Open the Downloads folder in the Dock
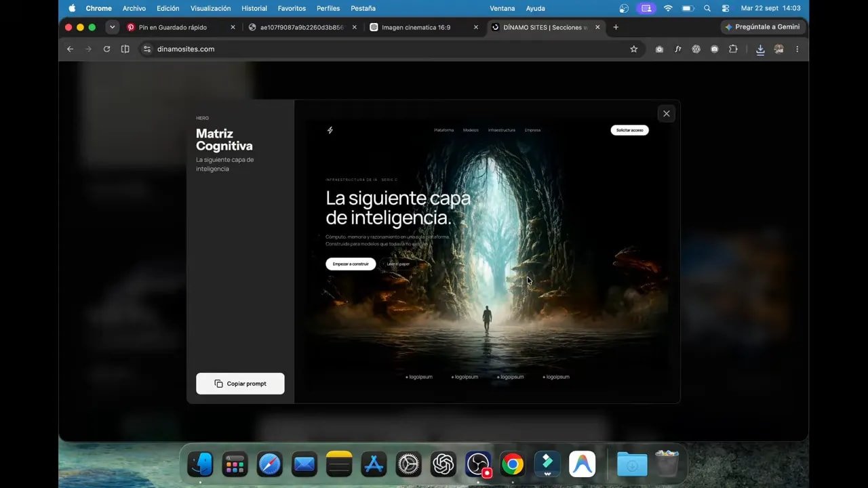The image size is (868, 488). [632, 464]
